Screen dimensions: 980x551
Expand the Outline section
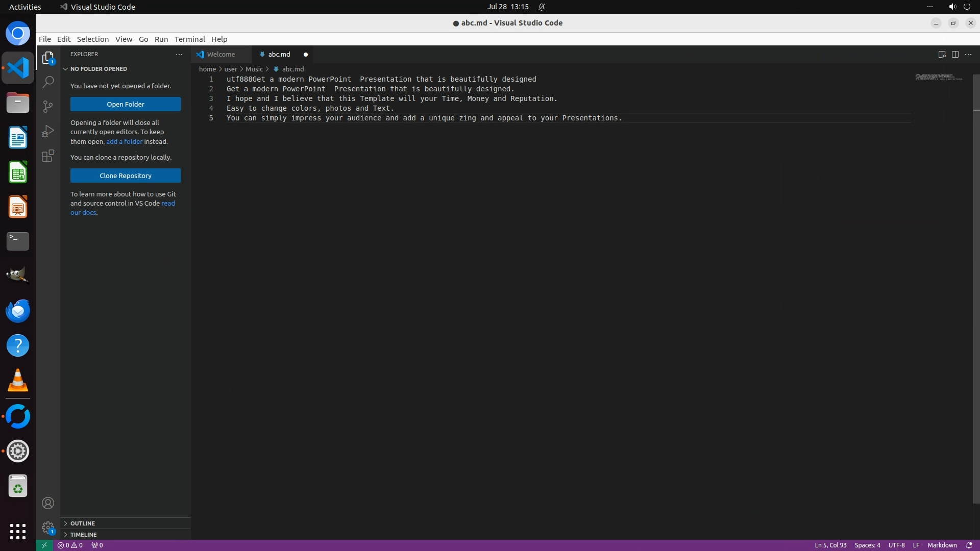[x=83, y=523]
